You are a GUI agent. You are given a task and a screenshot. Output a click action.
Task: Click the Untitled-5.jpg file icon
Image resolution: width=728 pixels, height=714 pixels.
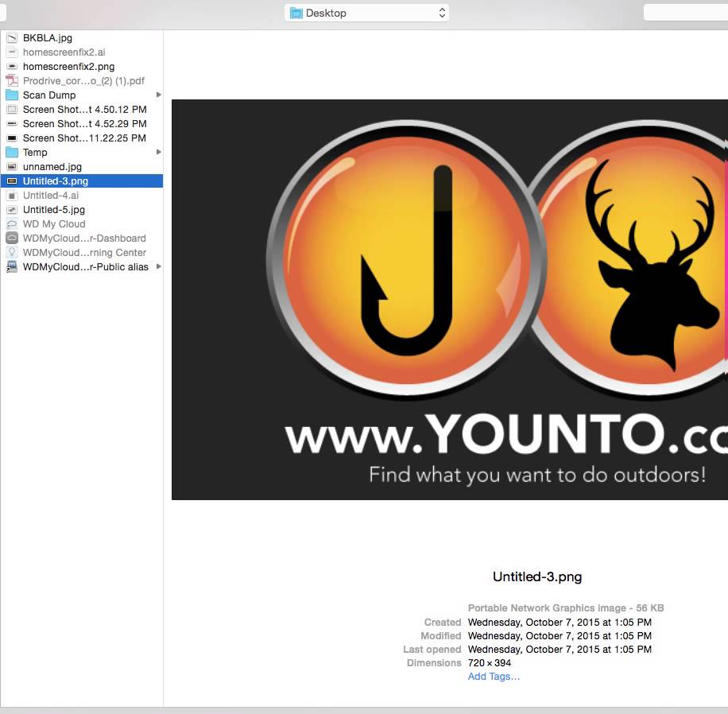[12, 210]
